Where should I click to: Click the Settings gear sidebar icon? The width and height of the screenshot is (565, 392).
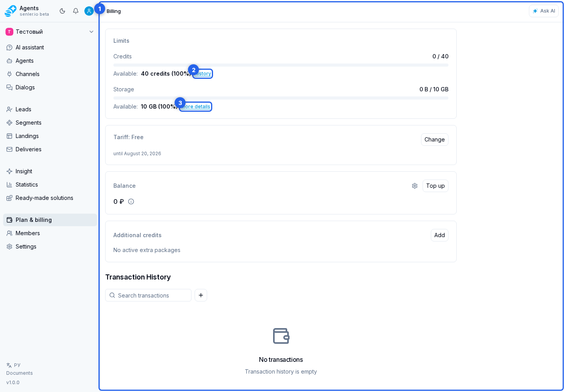point(9,247)
